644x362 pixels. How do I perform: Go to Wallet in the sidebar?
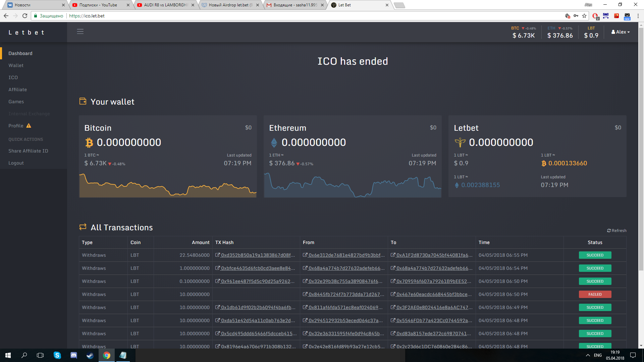pyautogui.click(x=16, y=65)
